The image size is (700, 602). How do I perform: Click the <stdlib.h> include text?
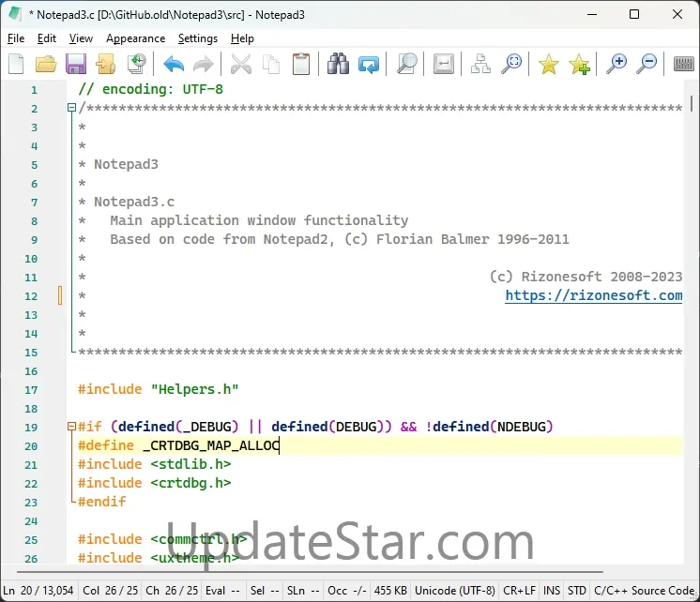190,464
